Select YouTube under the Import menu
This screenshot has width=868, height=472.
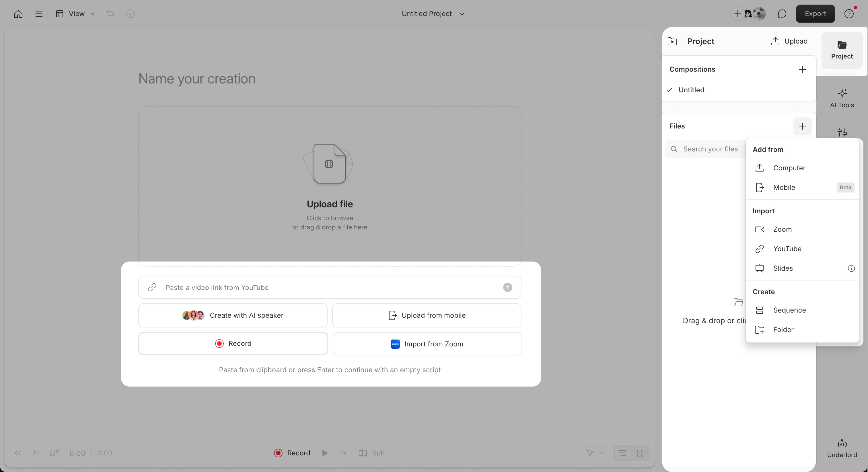[x=787, y=249]
